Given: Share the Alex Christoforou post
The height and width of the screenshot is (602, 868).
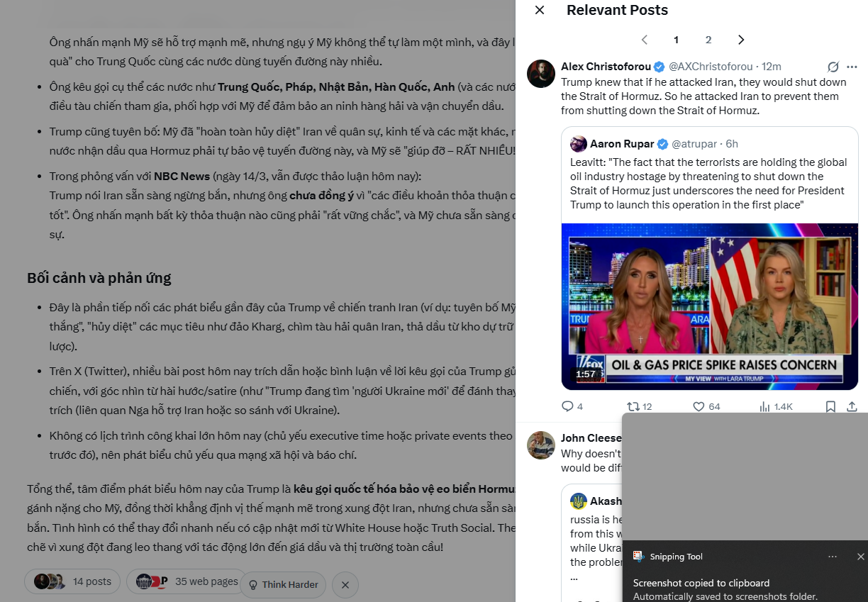Looking at the screenshot, I should 852,406.
